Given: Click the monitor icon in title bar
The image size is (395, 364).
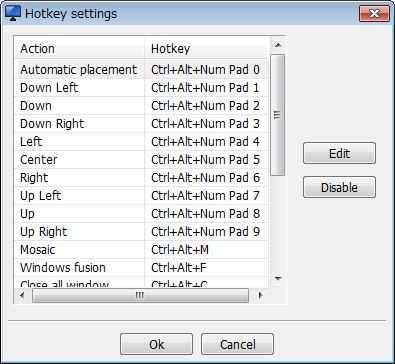Looking at the screenshot, I should (13, 14).
